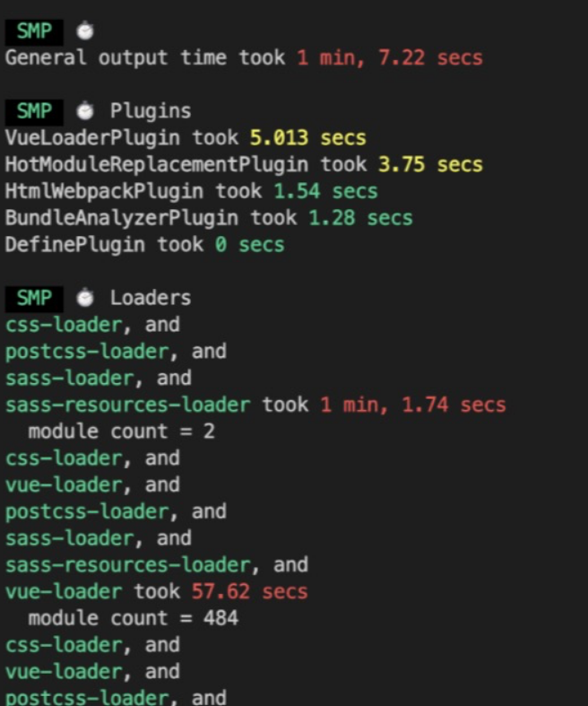Click the module count = 484 line
The height and width of the screenshot is (706, 588).
[133, 618]
